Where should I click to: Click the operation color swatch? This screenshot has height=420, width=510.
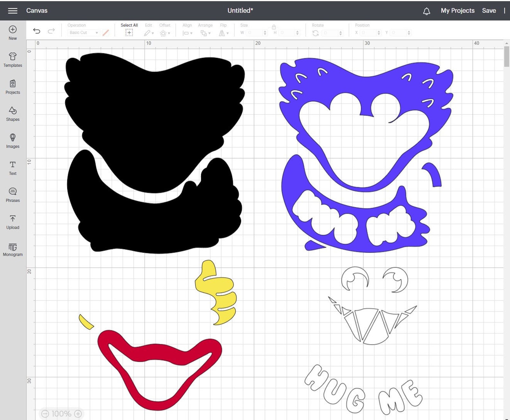[106, 32]
